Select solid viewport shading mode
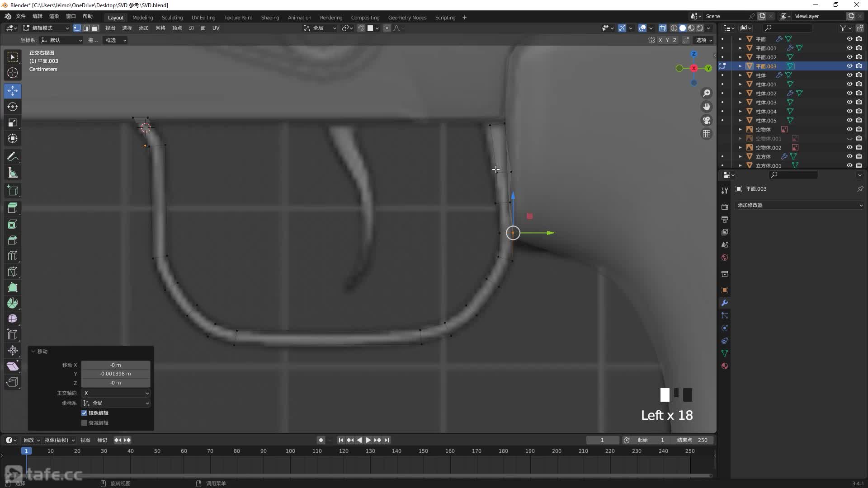Image resolution: width=868 pixels, height=488 pixels. pyautogui.click(x=683, y=28)
